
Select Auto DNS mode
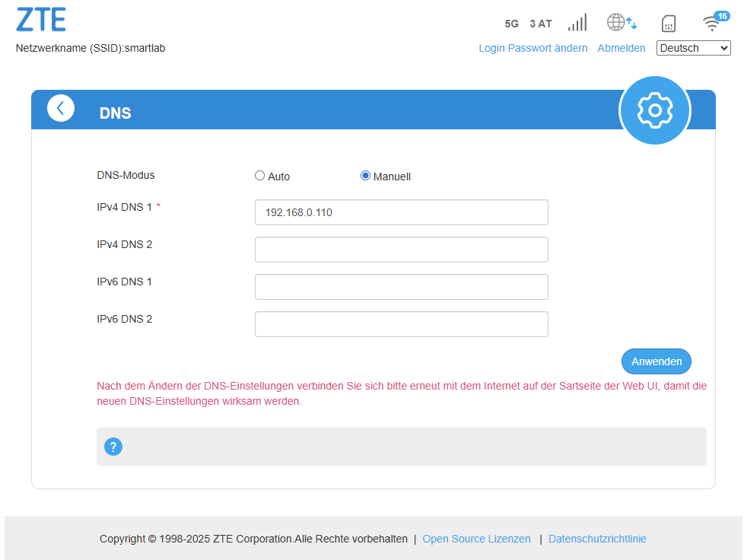(260, 176)
